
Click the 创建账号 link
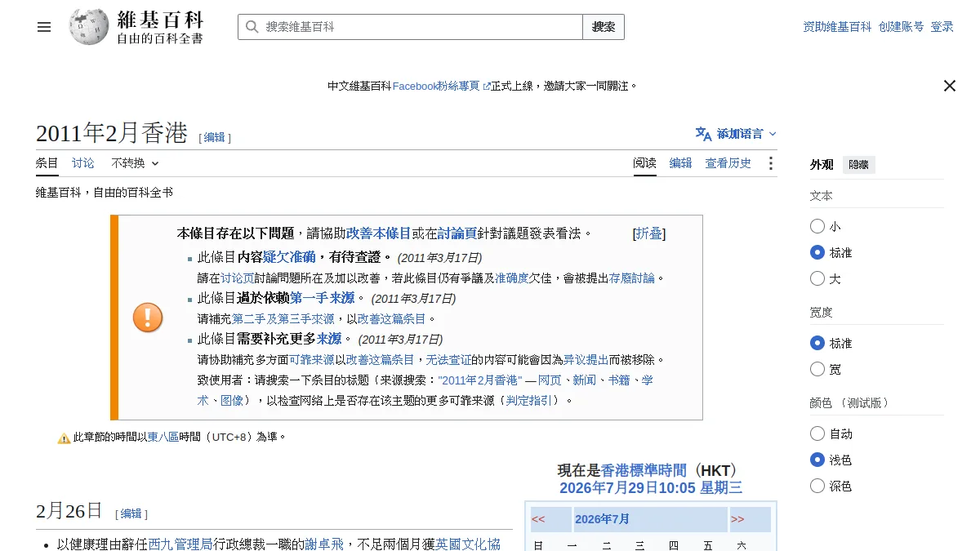tap(902, 27)
